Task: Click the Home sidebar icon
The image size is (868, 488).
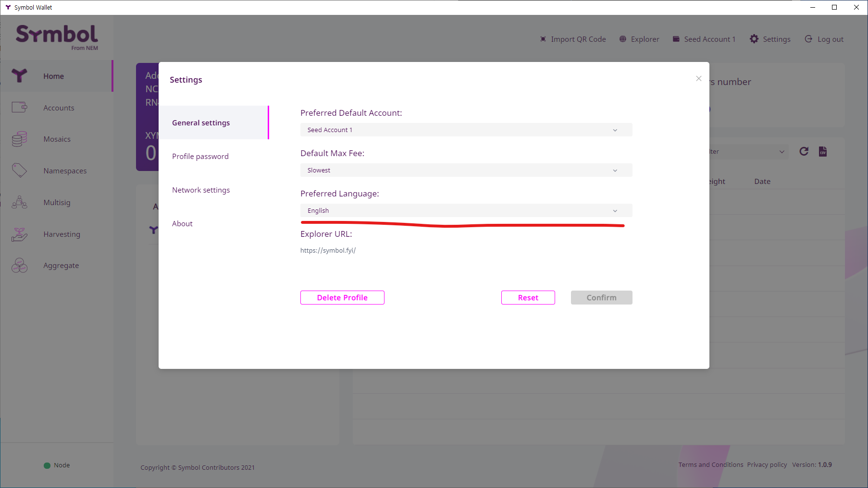Action: (19, 75)
